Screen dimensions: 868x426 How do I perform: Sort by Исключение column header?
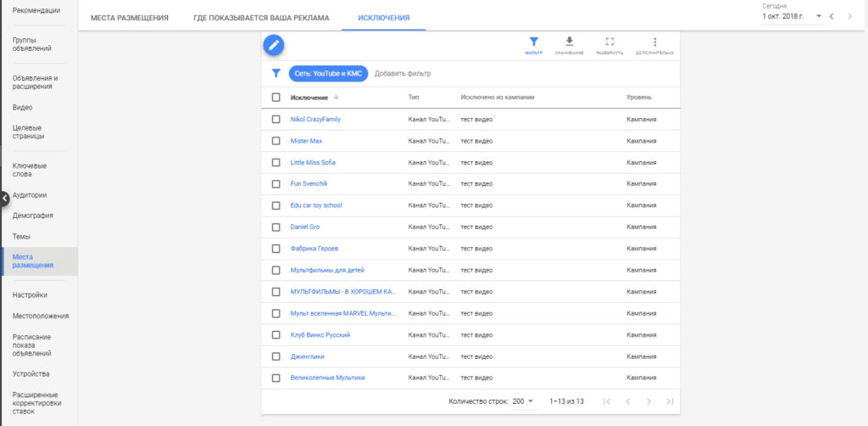tap(309, 98)
